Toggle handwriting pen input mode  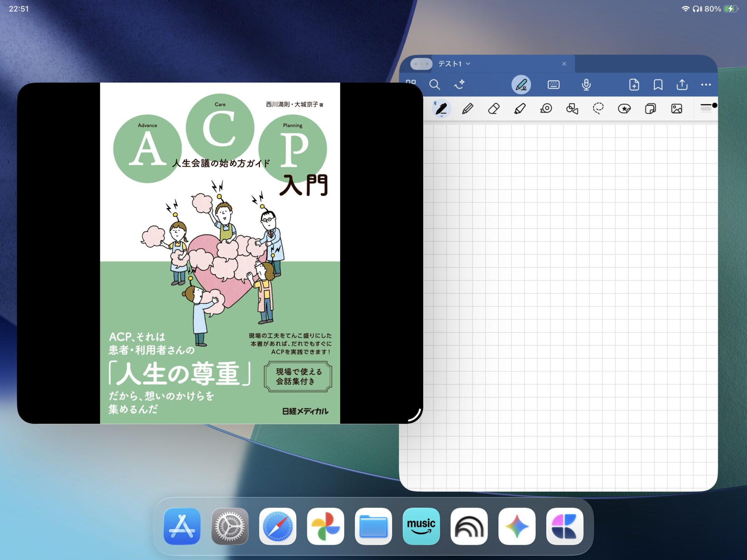(x=521, y=84)
